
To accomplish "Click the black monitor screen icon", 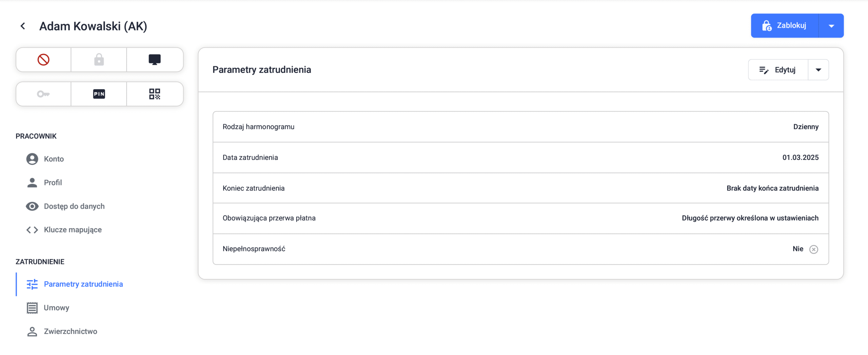I will tap(155, 60).
